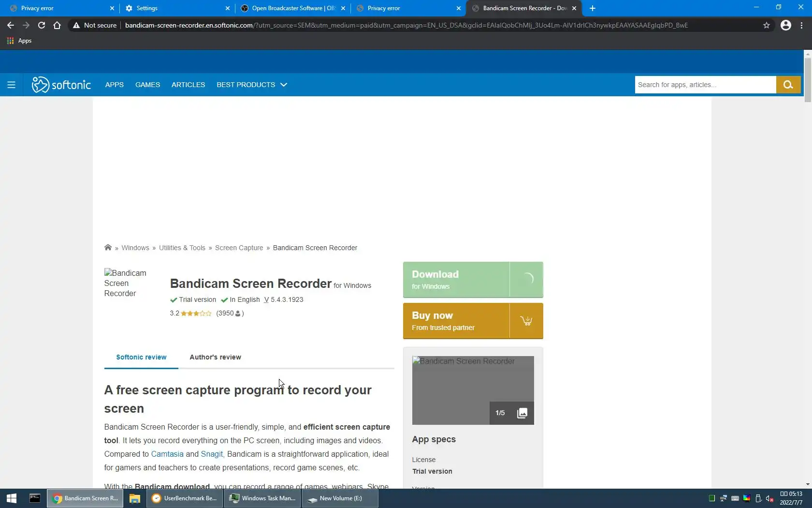
Task: Click the browser address bar
Action: (406, 25)
